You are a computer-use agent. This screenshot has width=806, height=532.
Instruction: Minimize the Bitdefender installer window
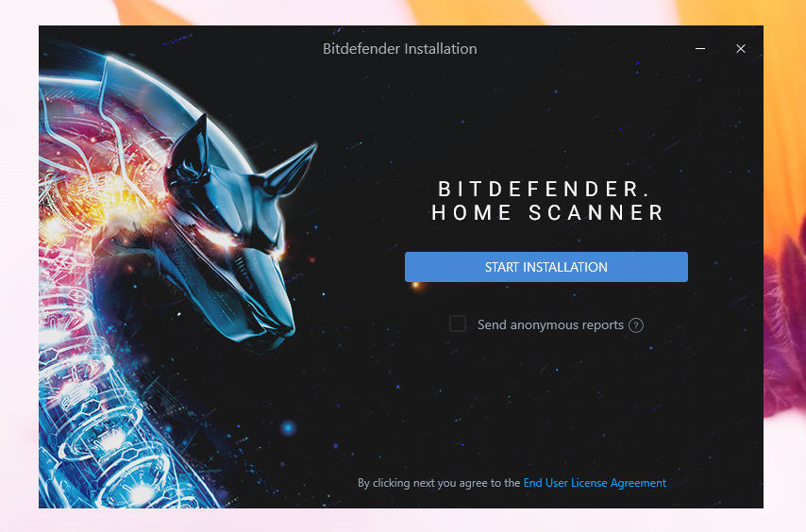pyautogui.click(x=700, y=49)
